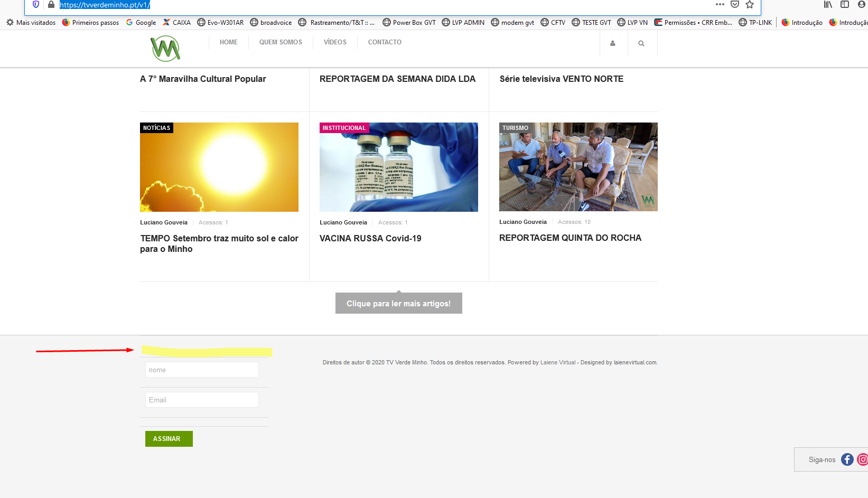Open the broadvoice bookmark
The width and height of the screenshot is (868, 498).
coord(271,23)
